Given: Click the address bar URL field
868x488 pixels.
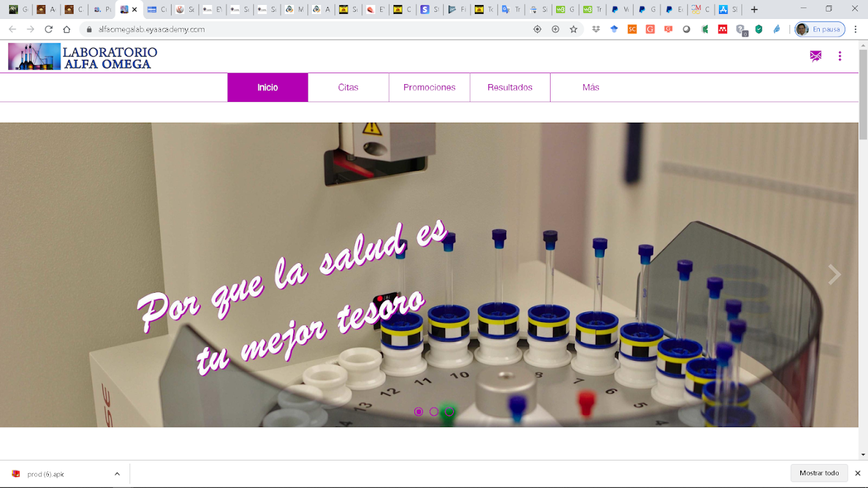Looking at the screenshot, I should pyautogui.click(x=305, y=29).
